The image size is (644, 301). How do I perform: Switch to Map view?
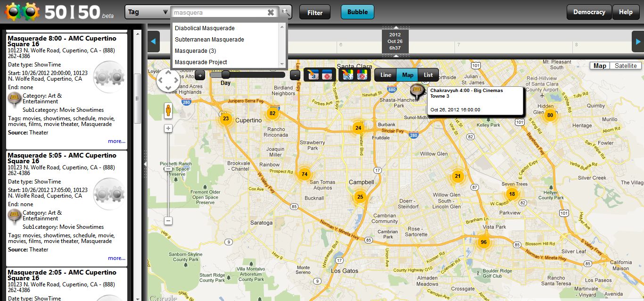[408, 75]
